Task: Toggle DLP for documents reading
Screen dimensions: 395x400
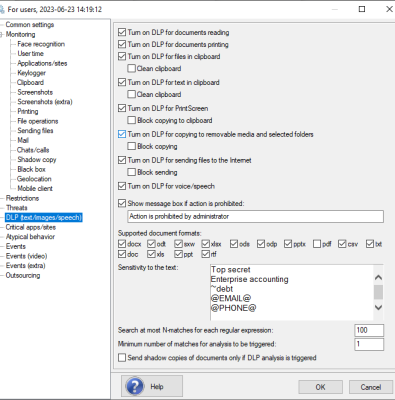Action: coord(122,32)
